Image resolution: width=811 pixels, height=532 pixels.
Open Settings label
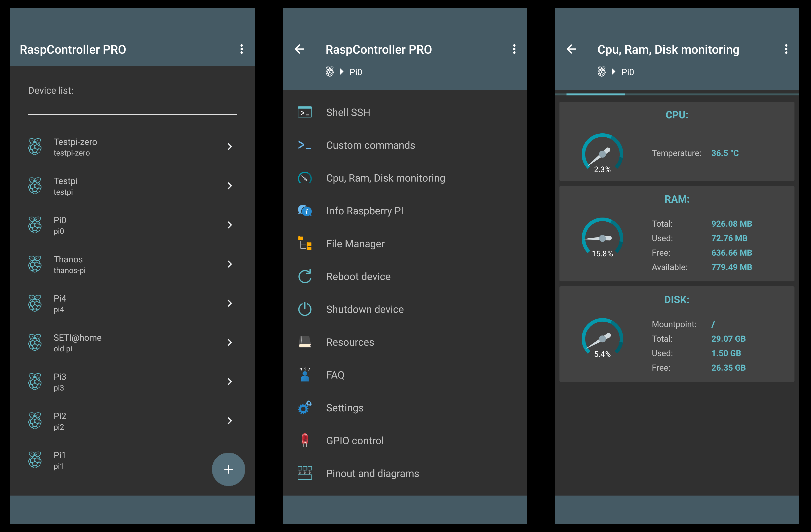point(345,408)
